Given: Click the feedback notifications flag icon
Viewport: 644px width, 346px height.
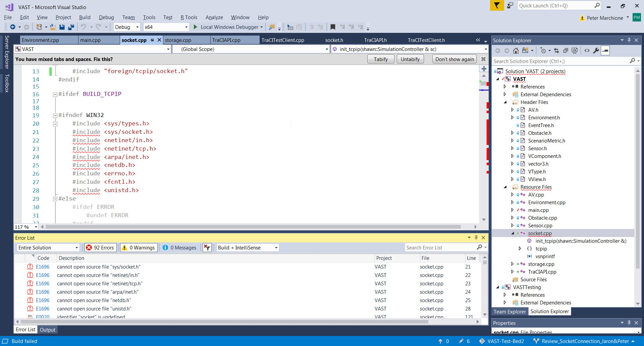Looking at the screenshot, I should pos(496,6).
